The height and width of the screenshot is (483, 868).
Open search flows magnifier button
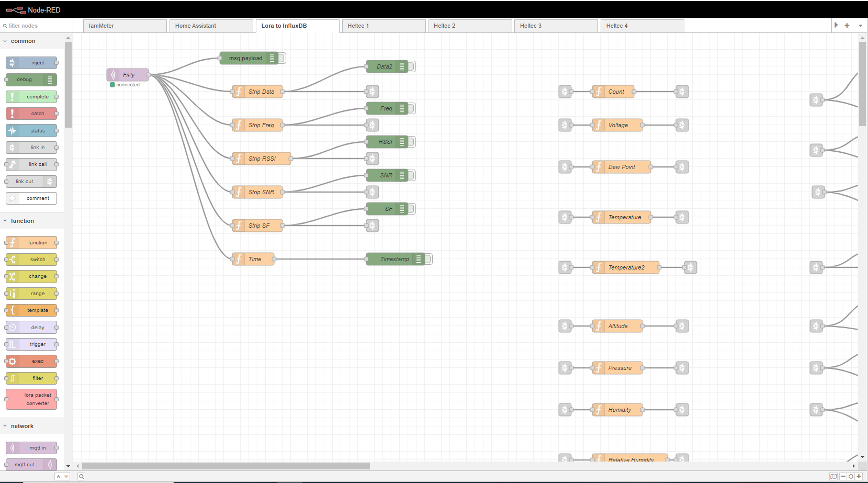pyautogui.click(x=82, y=476)
